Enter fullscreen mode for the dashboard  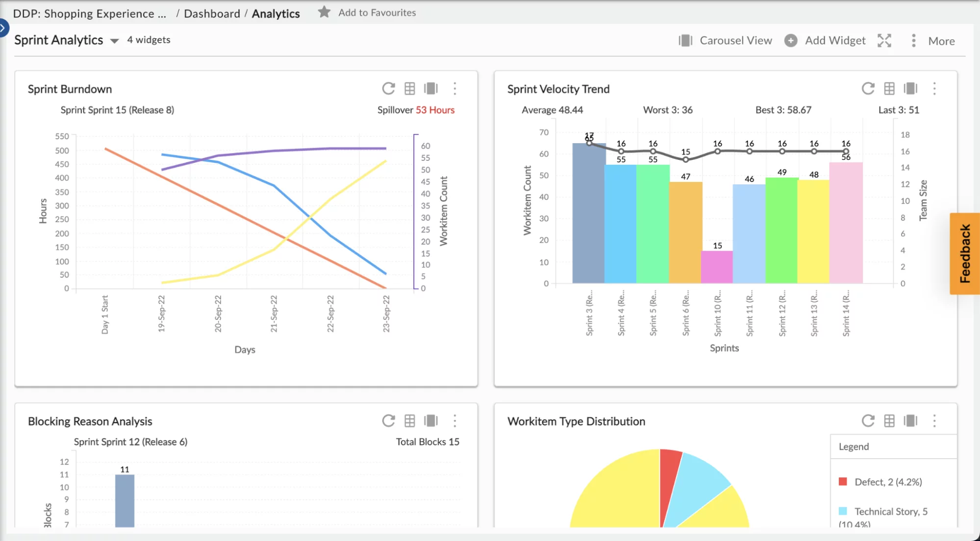pos(884,41)
